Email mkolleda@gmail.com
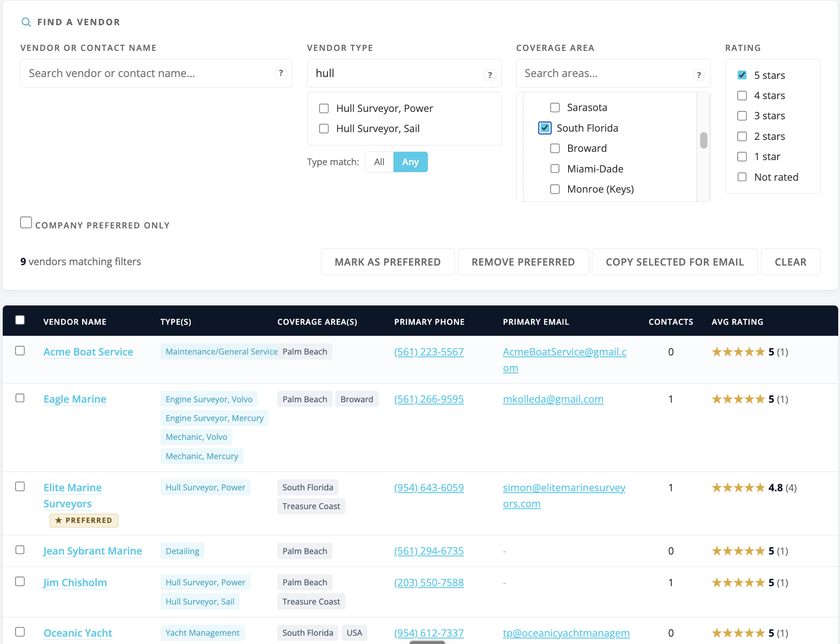 tap(553, 399)
